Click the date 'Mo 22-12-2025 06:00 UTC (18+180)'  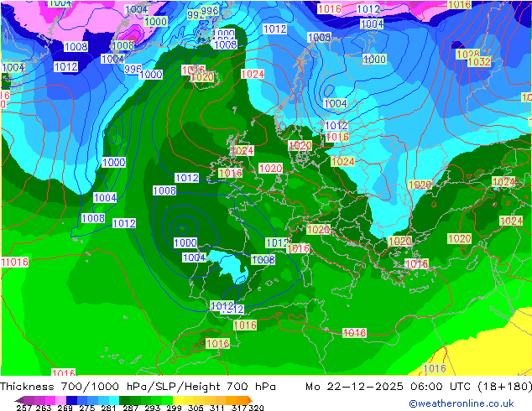coord(419,387)
